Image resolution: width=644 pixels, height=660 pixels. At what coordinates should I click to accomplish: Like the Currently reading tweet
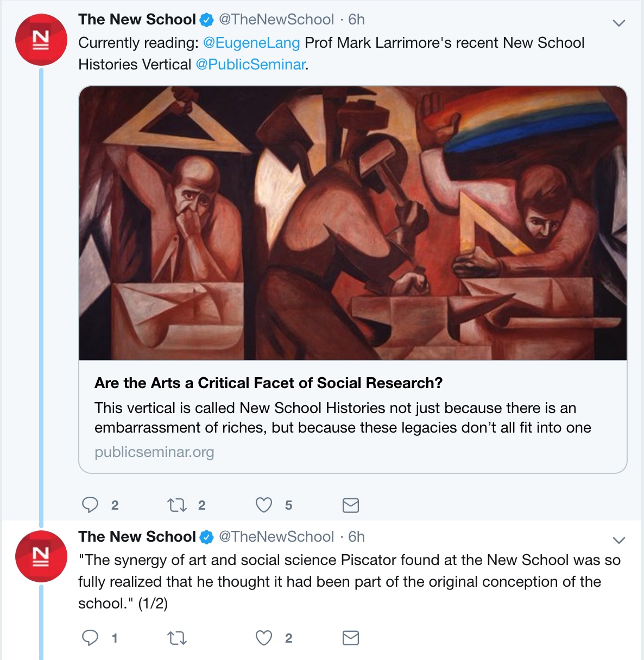(x=264, y=505)
